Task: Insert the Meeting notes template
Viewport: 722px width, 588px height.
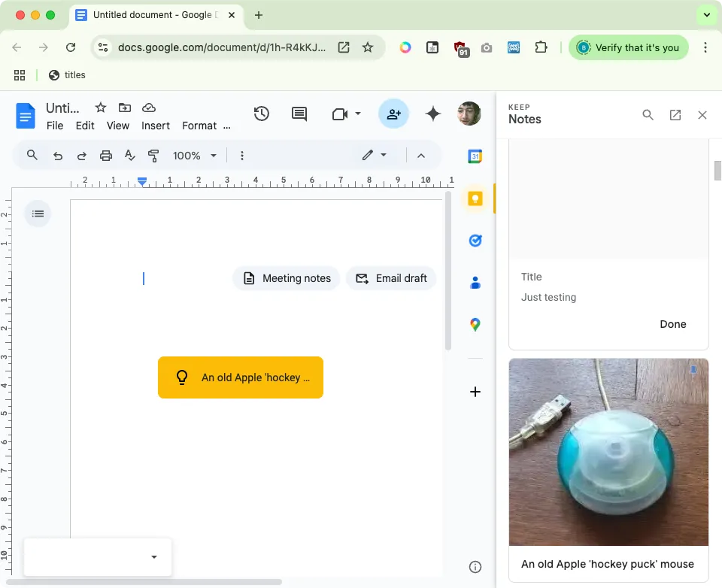Action: coord(287,278)
